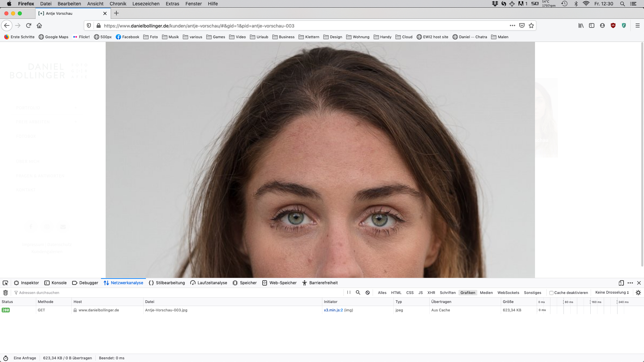The image size is (644, 362).
Task: Open the Wi-Fi status menu
Action: tap(586, 4)
